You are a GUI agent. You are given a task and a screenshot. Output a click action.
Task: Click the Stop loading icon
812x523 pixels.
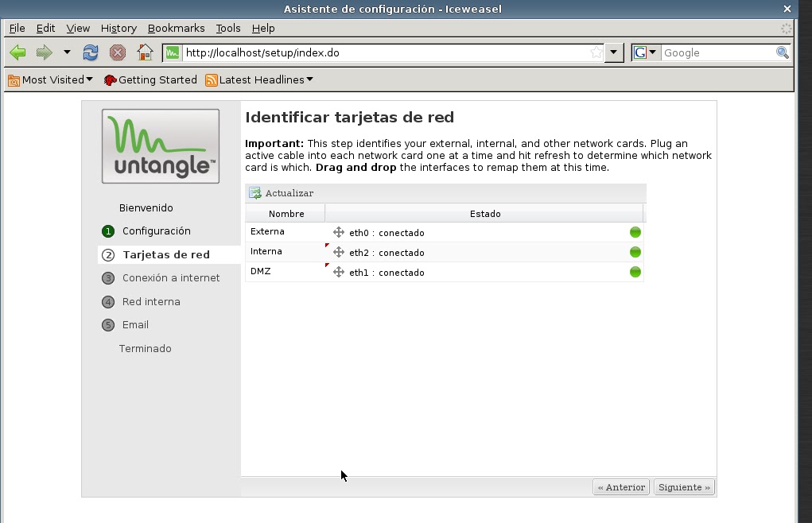(118, 52)
